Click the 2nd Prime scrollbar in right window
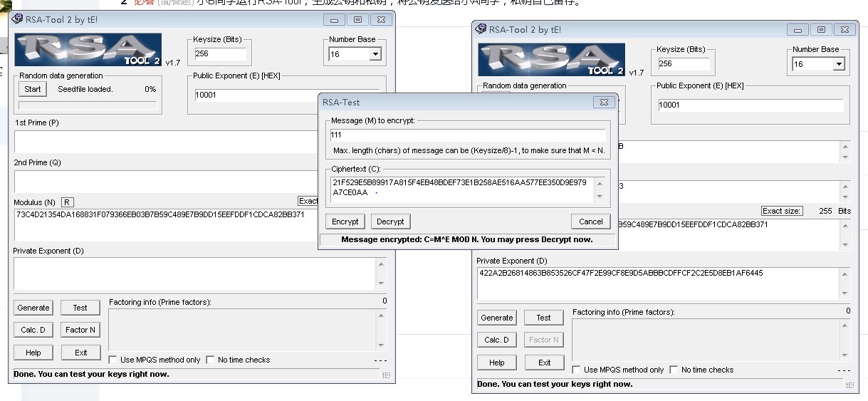868x401 pixels. coord(845,192)
